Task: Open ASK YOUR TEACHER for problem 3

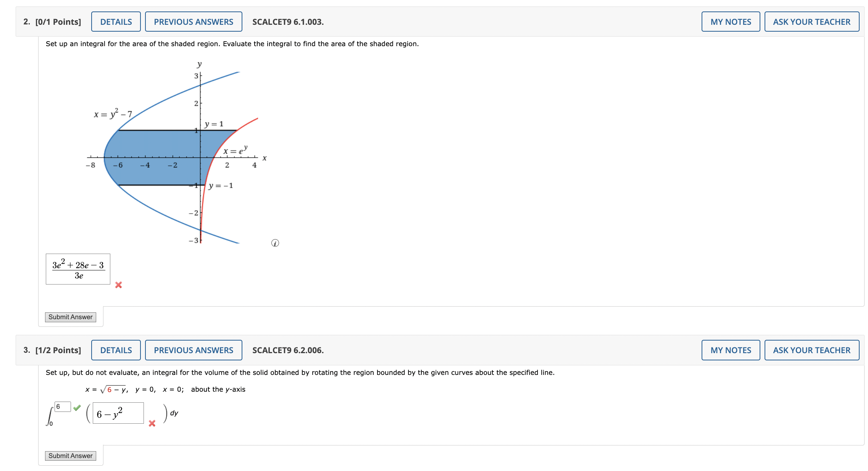Action: (x=812, y=350)
